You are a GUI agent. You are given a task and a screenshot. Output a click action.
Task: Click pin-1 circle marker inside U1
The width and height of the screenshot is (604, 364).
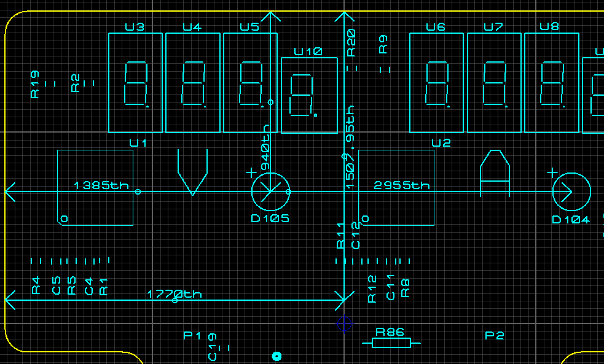(x=65, y=219)
